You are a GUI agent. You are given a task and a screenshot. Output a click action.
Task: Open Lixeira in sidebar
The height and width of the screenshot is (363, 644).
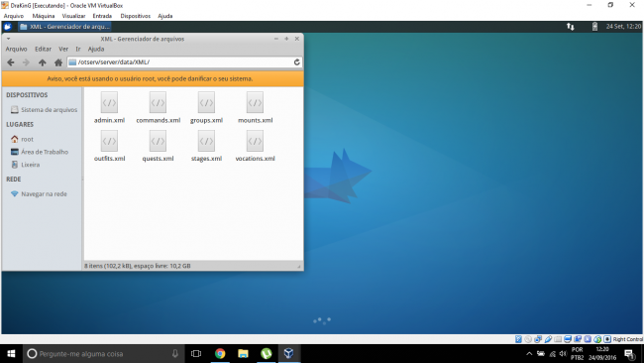(26, 165)
